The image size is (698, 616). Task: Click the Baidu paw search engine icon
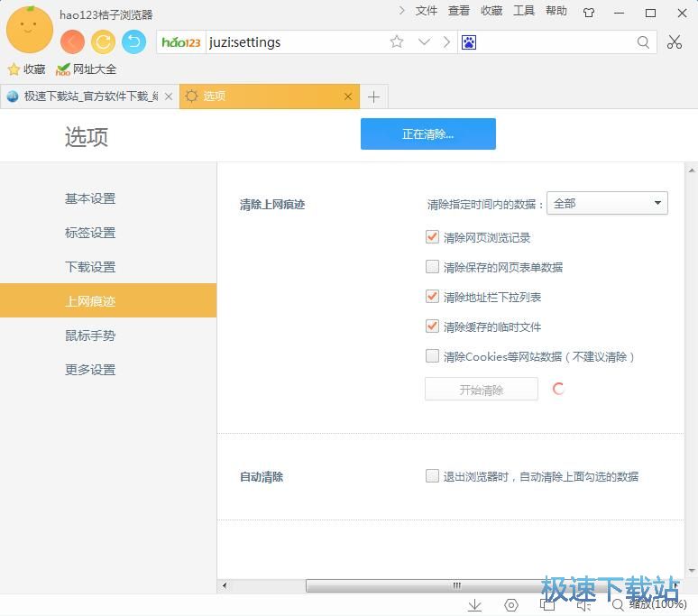click(469, 42)
